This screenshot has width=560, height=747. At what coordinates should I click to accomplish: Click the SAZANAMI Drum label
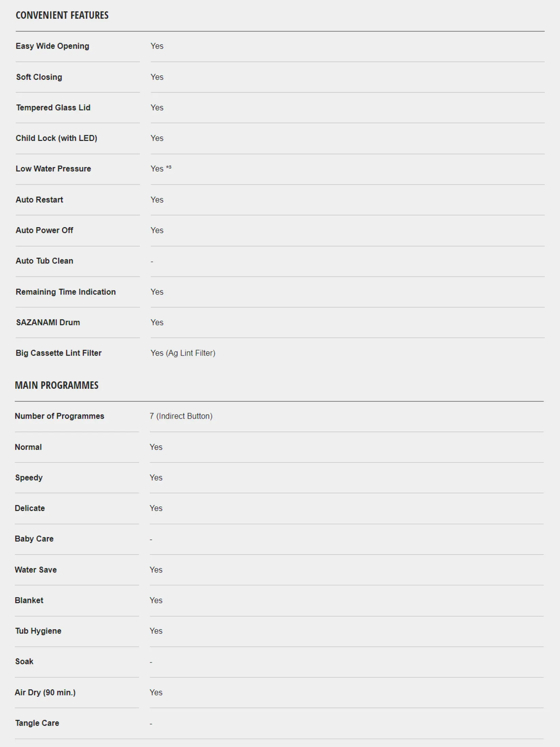pyautogui.click(x=48, y=322)
